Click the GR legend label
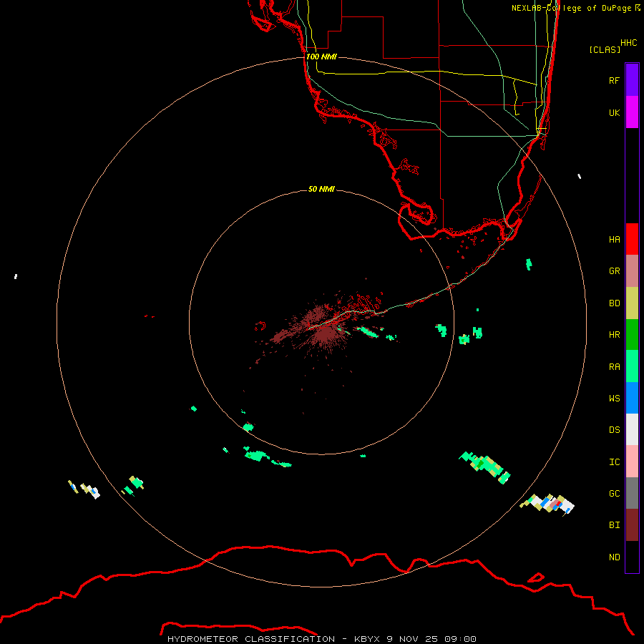644x644 pixels. [x=614, y=271]
